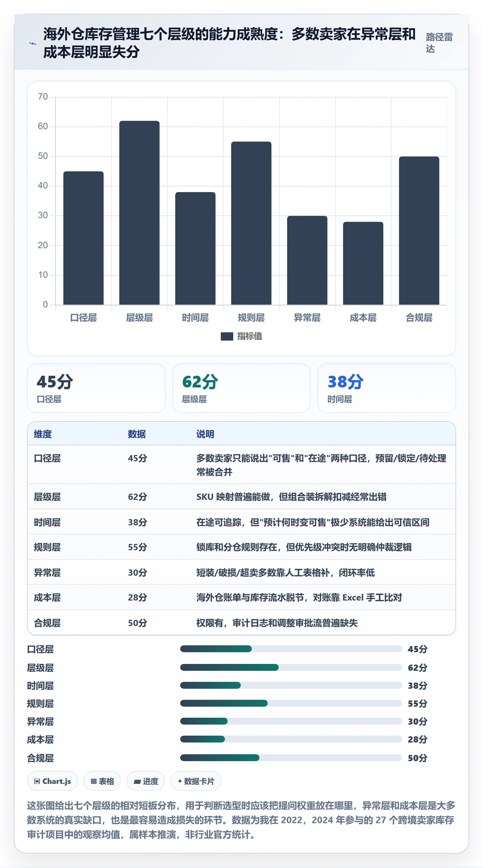Click the 口径层 bar in the chart
The width and height of the screenshot is (483, 868).
click(x=83, y=238)
